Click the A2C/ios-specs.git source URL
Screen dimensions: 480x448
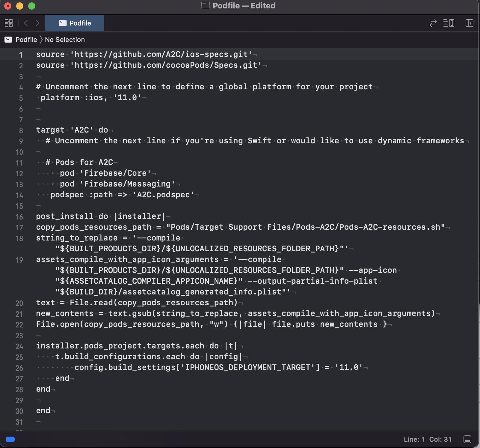click(x=161, y=54)
